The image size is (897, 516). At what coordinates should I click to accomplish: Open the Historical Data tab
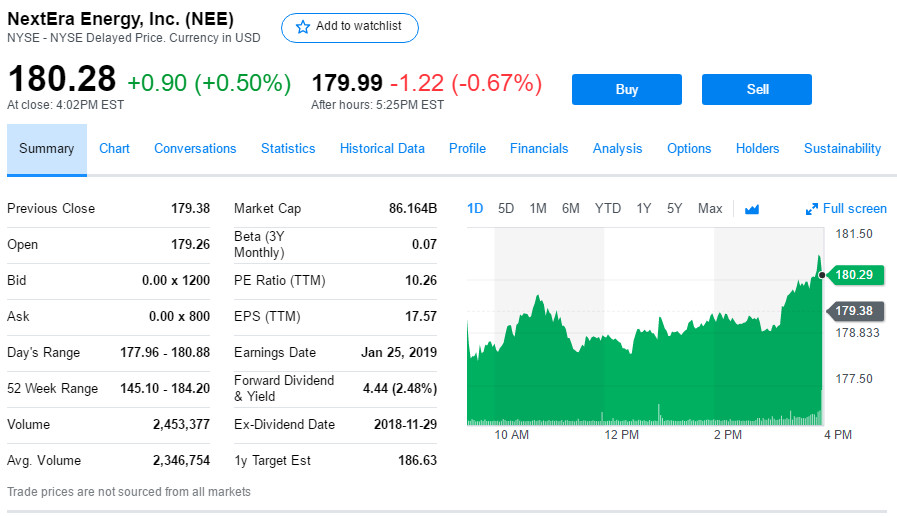coord(382,149)
